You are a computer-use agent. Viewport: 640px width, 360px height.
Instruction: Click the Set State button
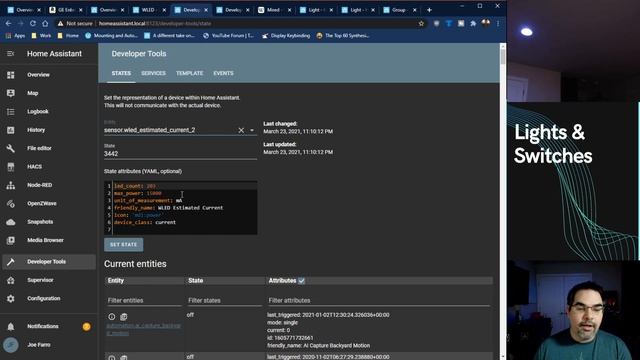pos(124,244)
